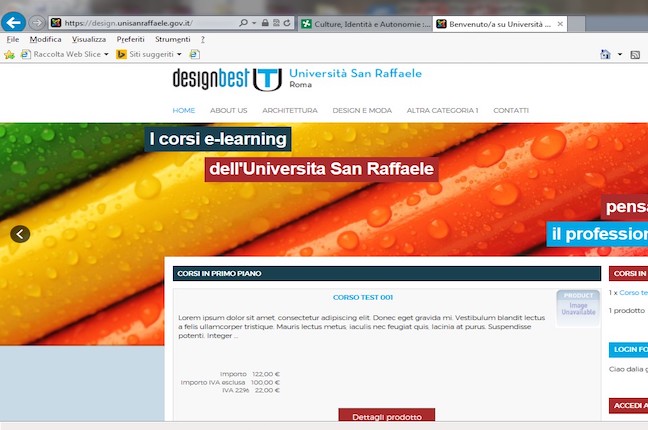Expand the Home icon dropdown arrow
This screenshot has height=430, width=648.
[x=620, y=54]
